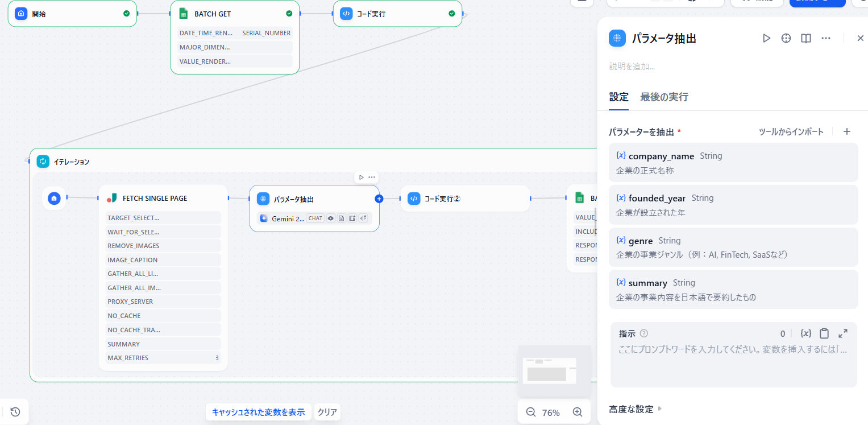Add a new parameter with the plus icon
Viewport: 868px width, 425px height.
coord(846,132)
